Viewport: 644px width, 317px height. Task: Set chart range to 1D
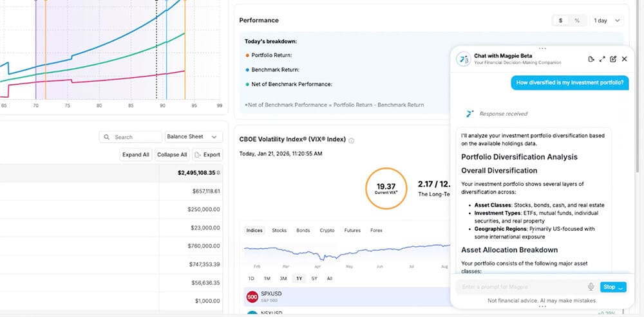coord(251,278)
